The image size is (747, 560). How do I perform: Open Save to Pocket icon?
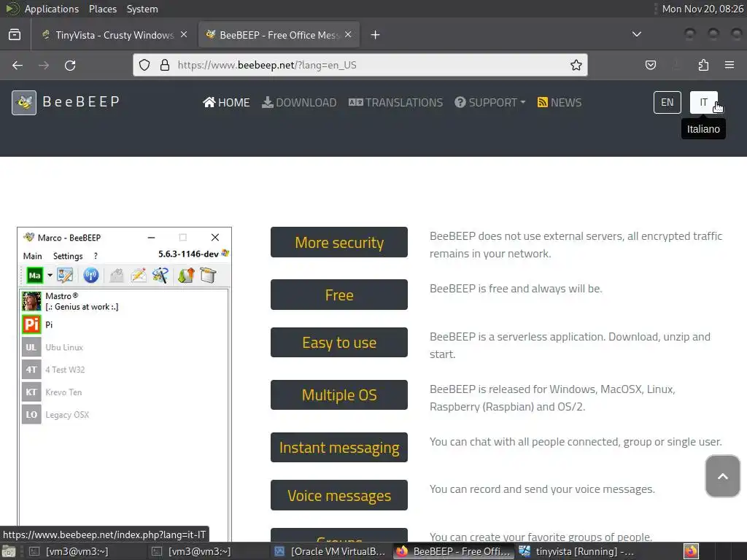(651, 65)
